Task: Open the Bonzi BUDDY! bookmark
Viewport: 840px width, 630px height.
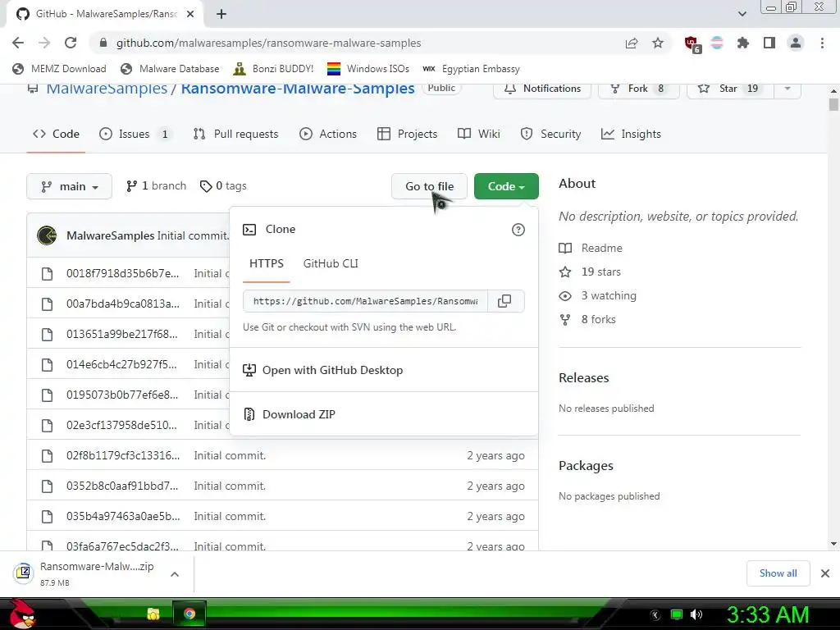Action: pyautogui.click(x=274, y=69)
